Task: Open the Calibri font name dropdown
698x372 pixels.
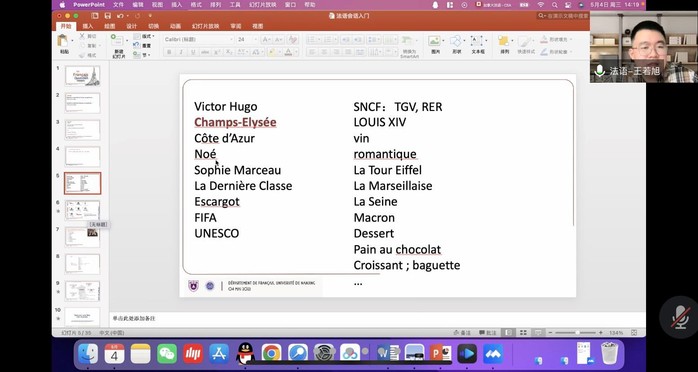Action: click(199, 40)
